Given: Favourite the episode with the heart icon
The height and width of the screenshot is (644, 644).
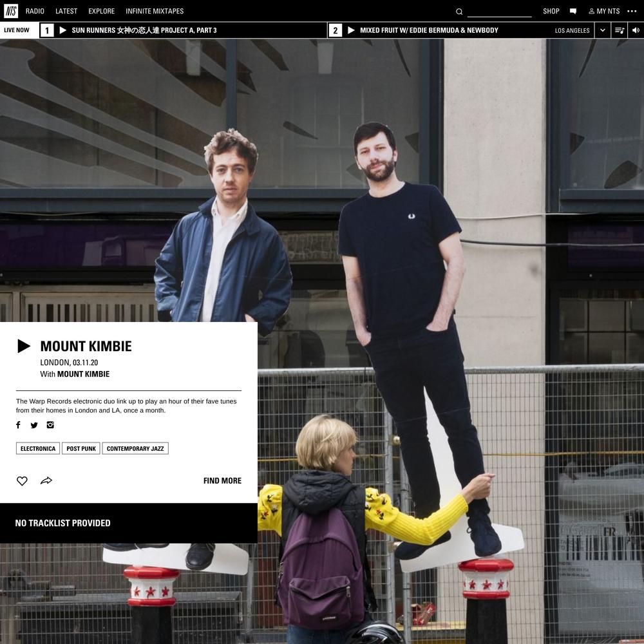Looking at the screenshot, I should tap(22, 481).
